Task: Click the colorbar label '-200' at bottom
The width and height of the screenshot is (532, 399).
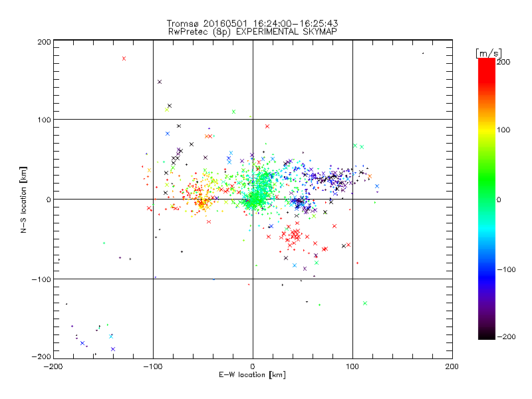Action: click(x=506, y=336)
